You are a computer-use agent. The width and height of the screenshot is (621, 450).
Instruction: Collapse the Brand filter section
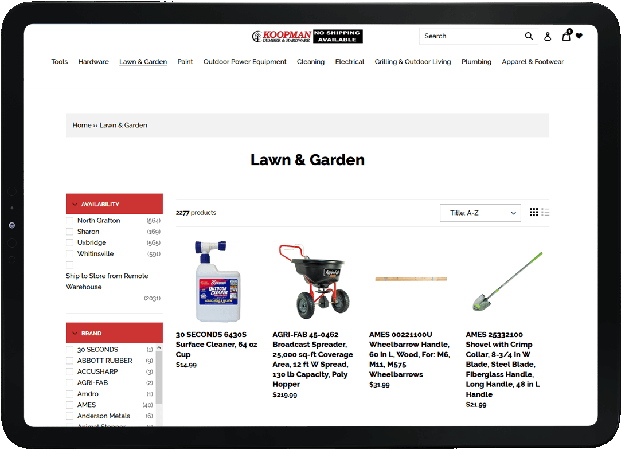[x=114, y=333]
